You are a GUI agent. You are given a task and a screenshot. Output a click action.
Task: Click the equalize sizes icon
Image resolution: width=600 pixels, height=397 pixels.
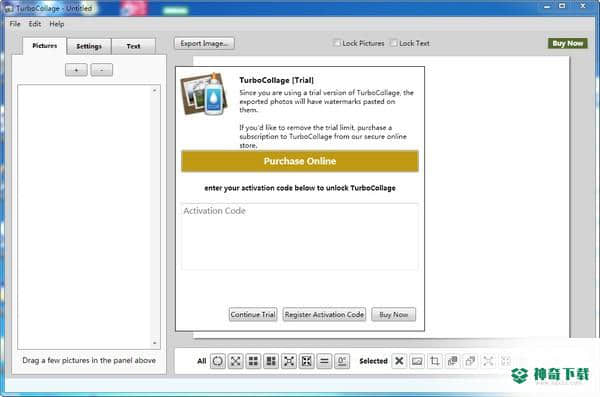pos(324,361)
